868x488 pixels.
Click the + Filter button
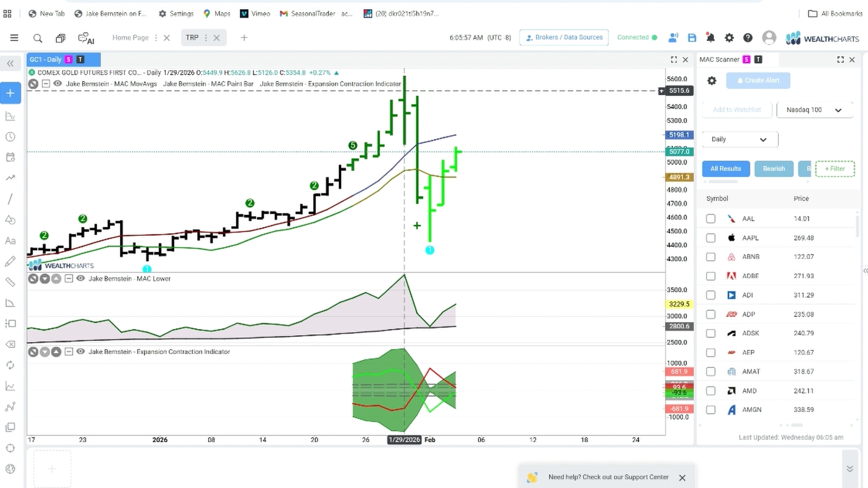coord(835,169)
